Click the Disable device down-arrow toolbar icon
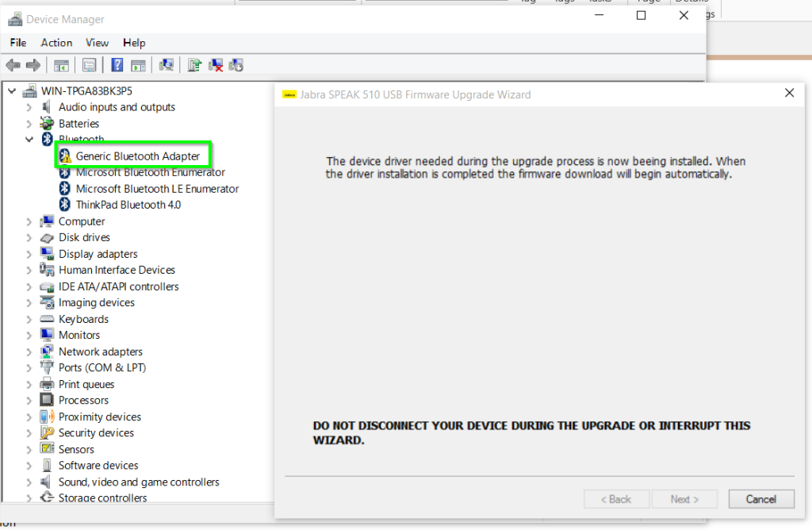Viewport: 812px width, 530px height. tap(236, 65)
